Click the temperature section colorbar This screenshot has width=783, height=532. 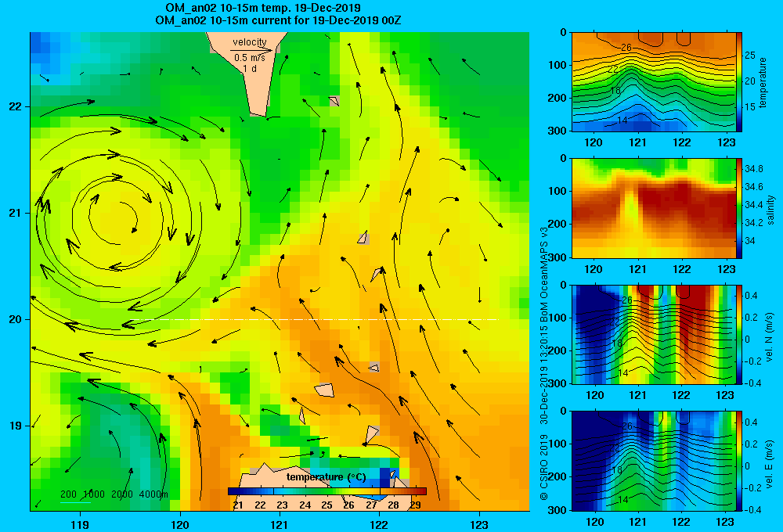pos(739,82)
